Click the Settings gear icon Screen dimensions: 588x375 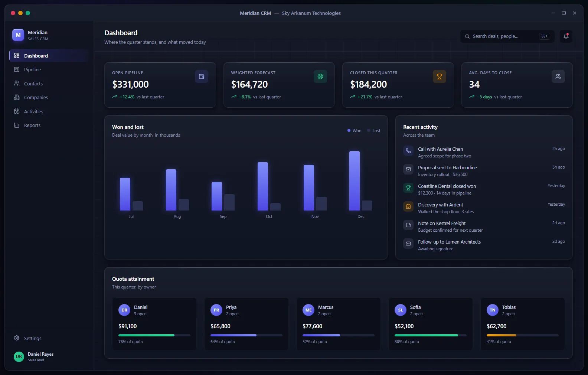pos(17,338)
